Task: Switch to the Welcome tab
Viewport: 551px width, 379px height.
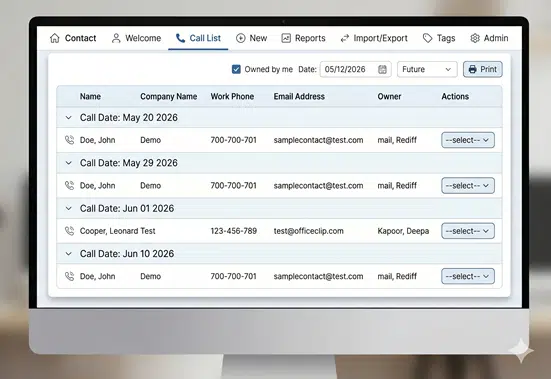Action: tap(136, 38)
